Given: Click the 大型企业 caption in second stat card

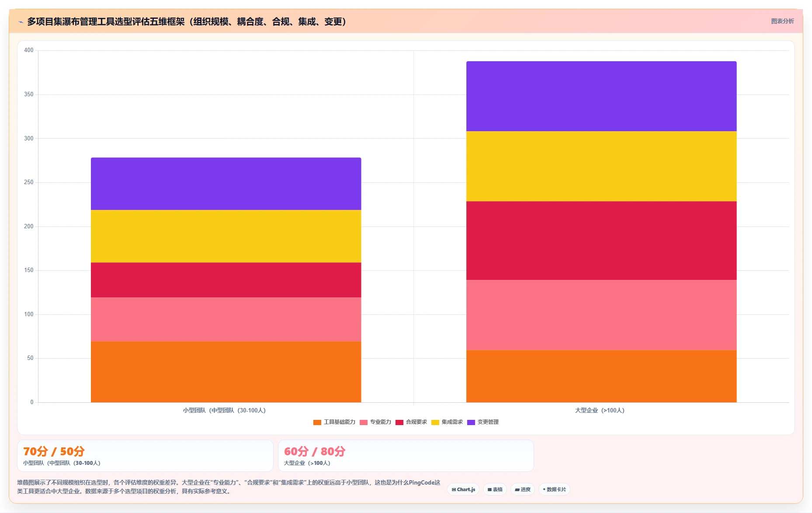Looking at the screenshot, I should [307, 463].
